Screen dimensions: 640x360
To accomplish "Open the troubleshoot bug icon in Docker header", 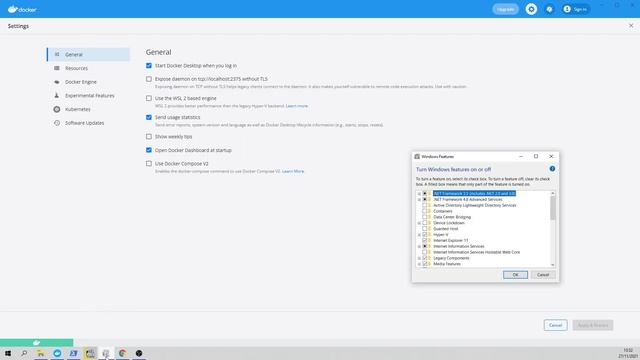I will pyautogui.click(x=549, y=9).
